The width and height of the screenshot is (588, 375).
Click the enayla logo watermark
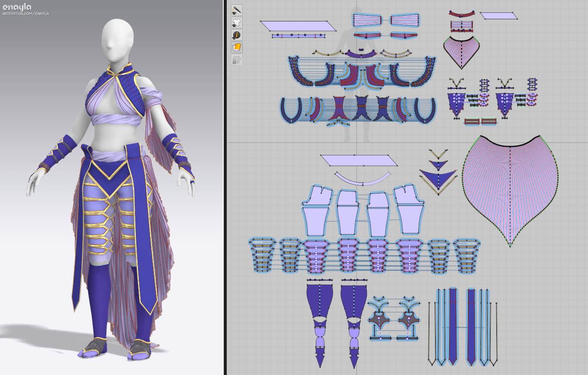click(17, 7)
